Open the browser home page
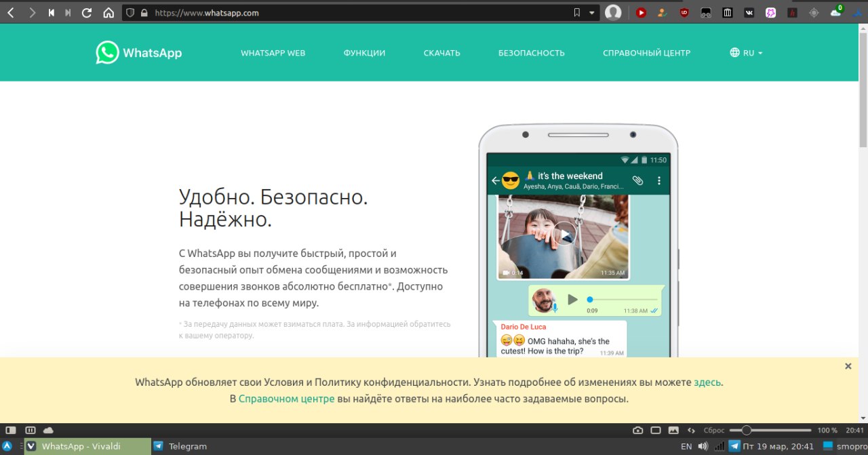The height and width of the screenshot is (455, 868). (x=108, y=12)
